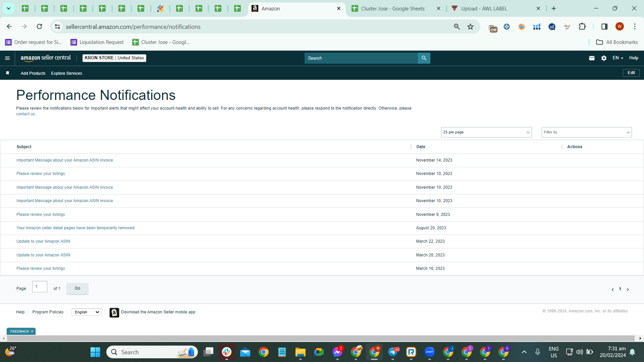This screenshot has height=362, width=644.
Task: Open the All Bookmarks folder
Action: tap(617, 42)
